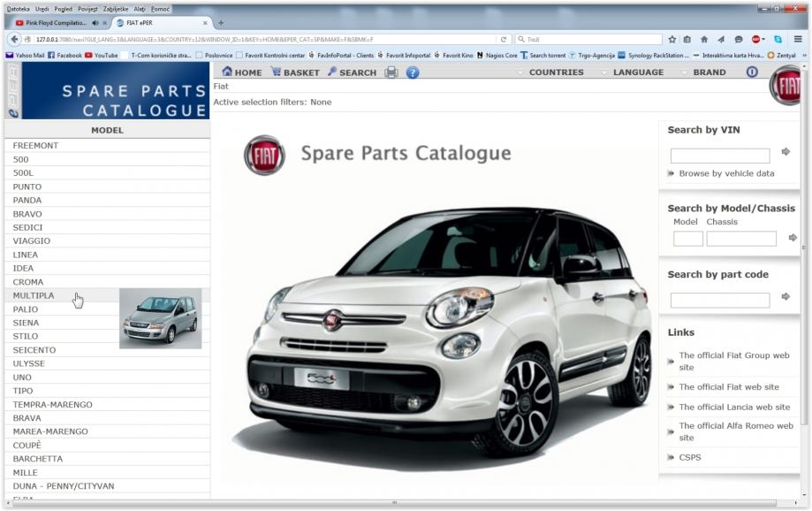This screenshot has width=812, height=511.
Task: Click the Firefox search box
Action: tap(588, 39)
